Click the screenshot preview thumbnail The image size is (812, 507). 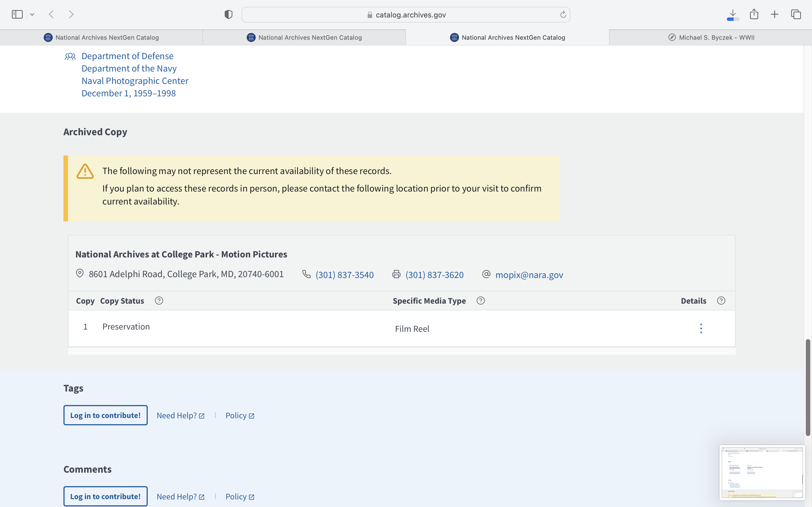tap(762, 472)
